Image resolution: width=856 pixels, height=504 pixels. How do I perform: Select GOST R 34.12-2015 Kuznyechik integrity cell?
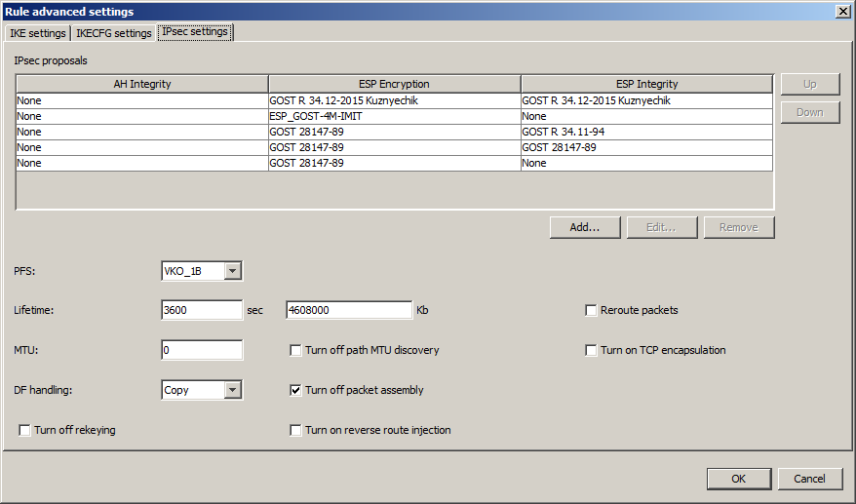tap(647, 100)
